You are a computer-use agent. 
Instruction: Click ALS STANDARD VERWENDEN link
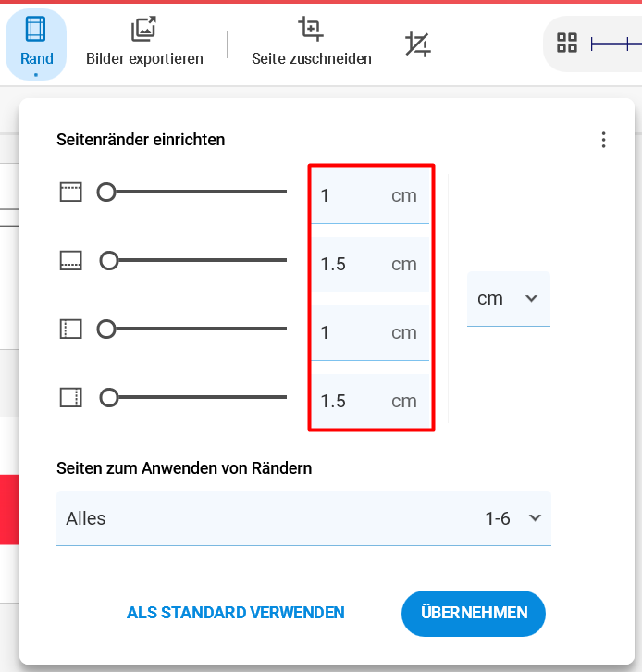pyautogui.click(x=236, y=613)
